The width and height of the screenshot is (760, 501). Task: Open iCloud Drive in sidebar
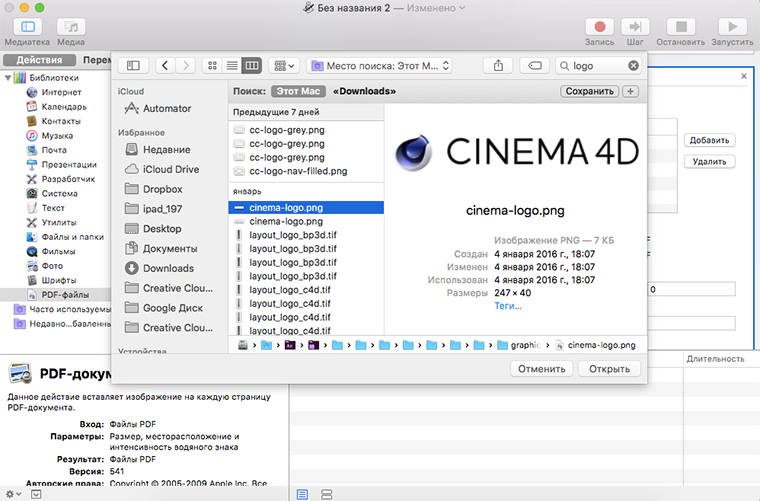(x=162, y=169)
